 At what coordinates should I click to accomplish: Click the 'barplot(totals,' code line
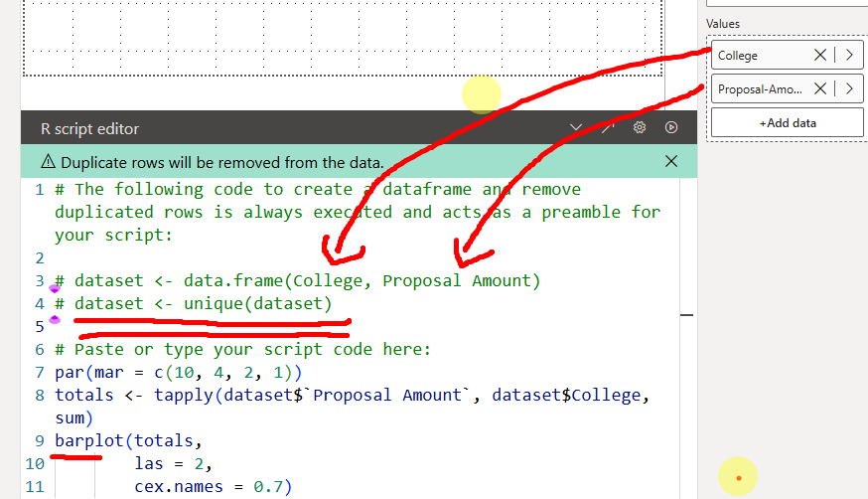point(128,440)
